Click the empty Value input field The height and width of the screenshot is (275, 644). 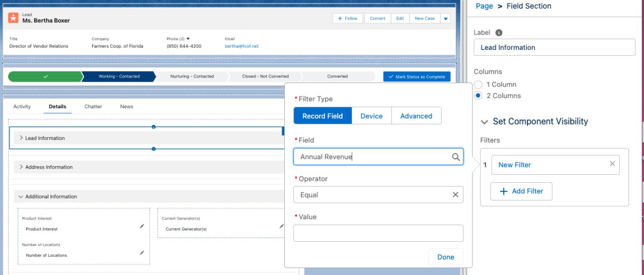click(378, 233)
